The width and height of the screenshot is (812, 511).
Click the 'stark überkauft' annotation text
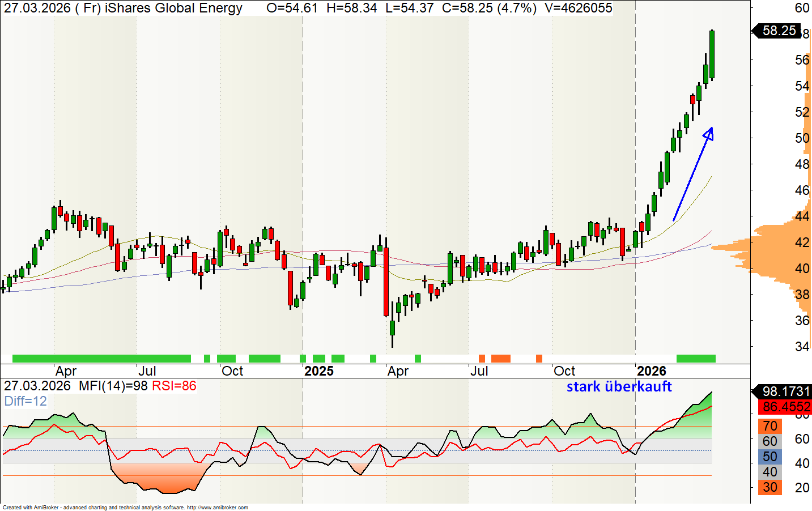pos(619,387)
